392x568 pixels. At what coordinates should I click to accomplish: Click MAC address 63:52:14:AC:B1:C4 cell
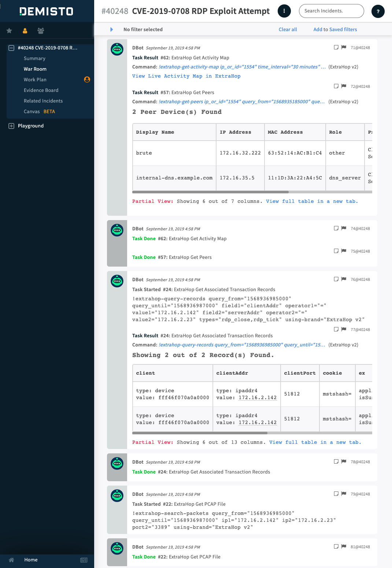295,153
